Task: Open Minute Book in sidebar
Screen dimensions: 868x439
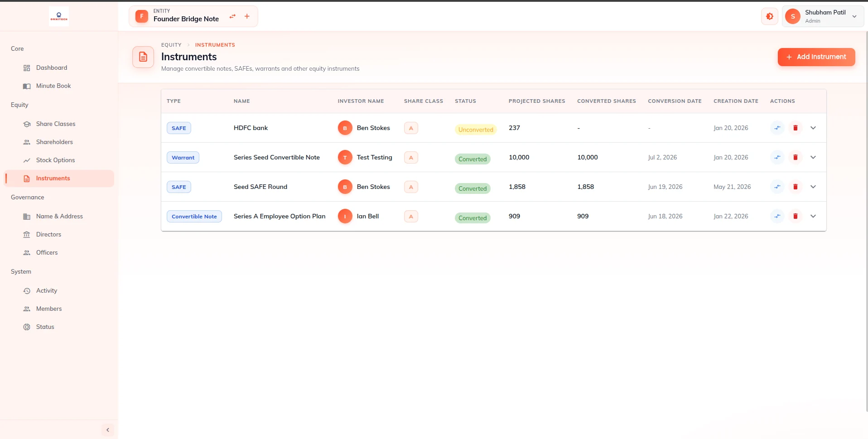Action: coord(59,86)
